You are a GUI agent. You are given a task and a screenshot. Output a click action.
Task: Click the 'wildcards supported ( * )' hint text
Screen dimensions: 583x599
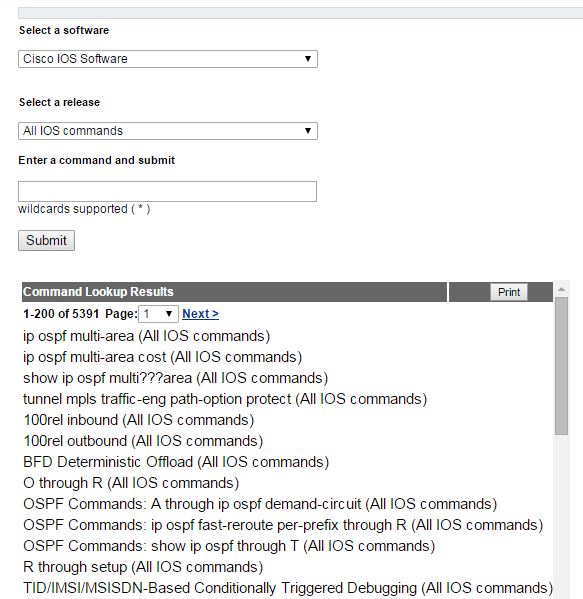point(84,209)
